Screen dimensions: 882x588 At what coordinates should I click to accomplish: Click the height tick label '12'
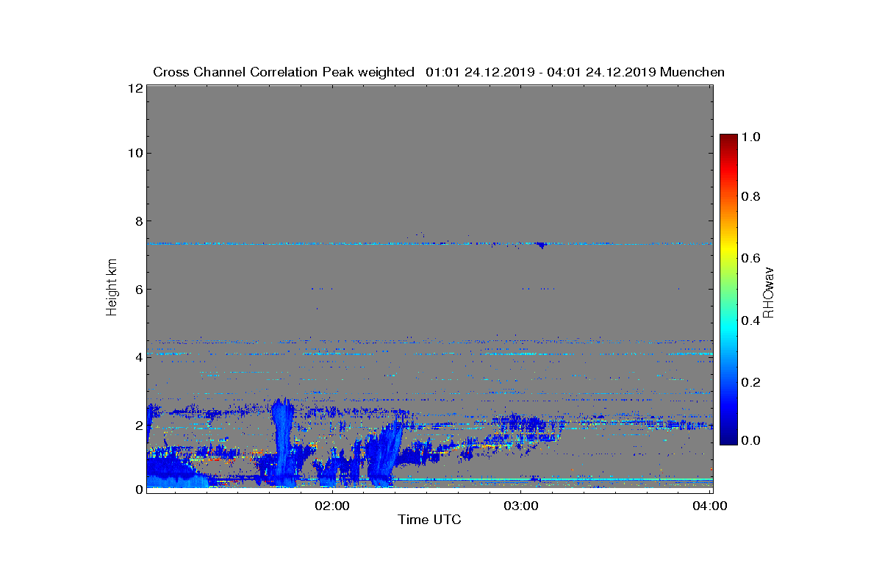tap(134, 87)
